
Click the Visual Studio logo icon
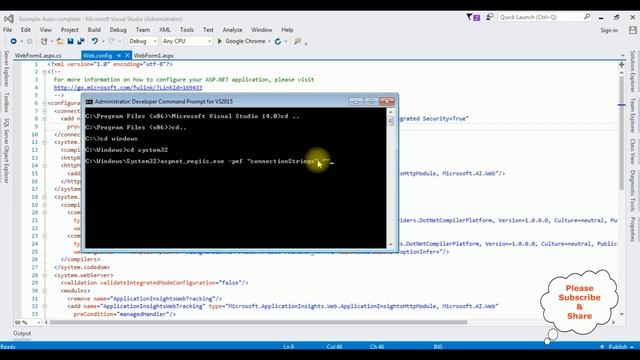[x=9, y=19]
